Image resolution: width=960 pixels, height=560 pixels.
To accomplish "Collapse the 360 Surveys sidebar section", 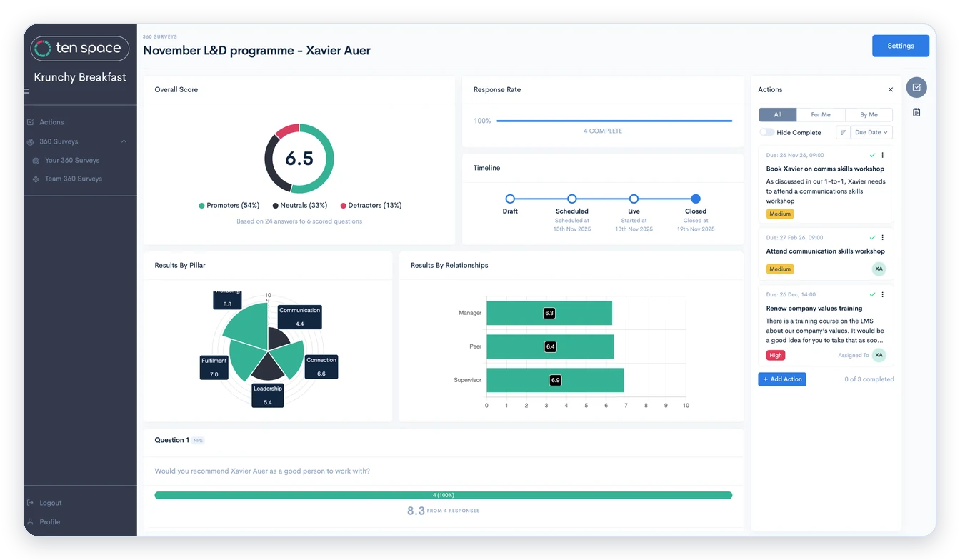I will (x=124, y=141).
